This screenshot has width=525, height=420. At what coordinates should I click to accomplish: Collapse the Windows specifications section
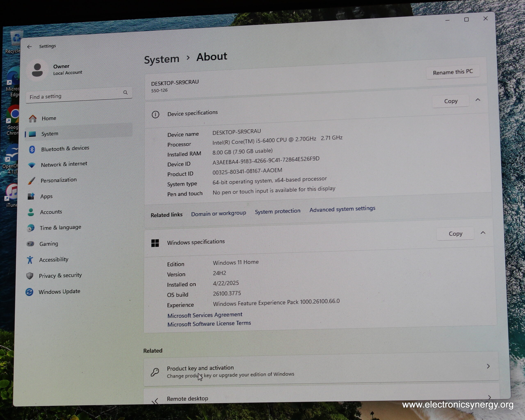pyautogui.click(x=483, y=233)
